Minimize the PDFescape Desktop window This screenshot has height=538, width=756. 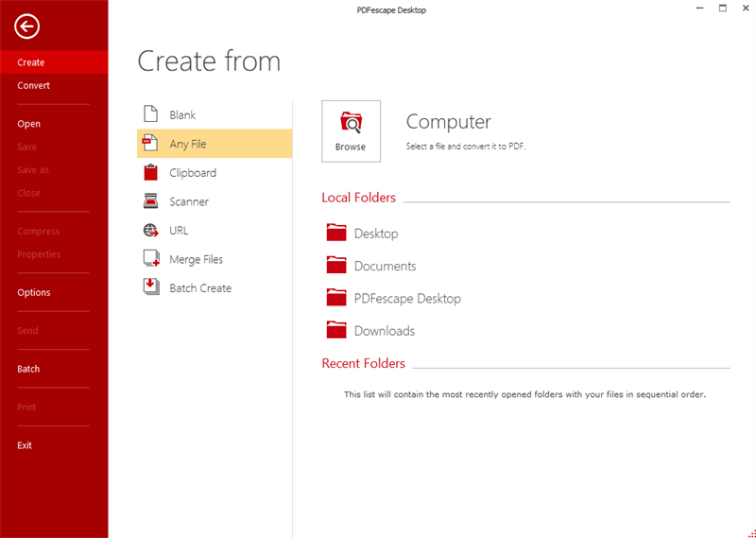pyautogui.click(x=699, y=9)
